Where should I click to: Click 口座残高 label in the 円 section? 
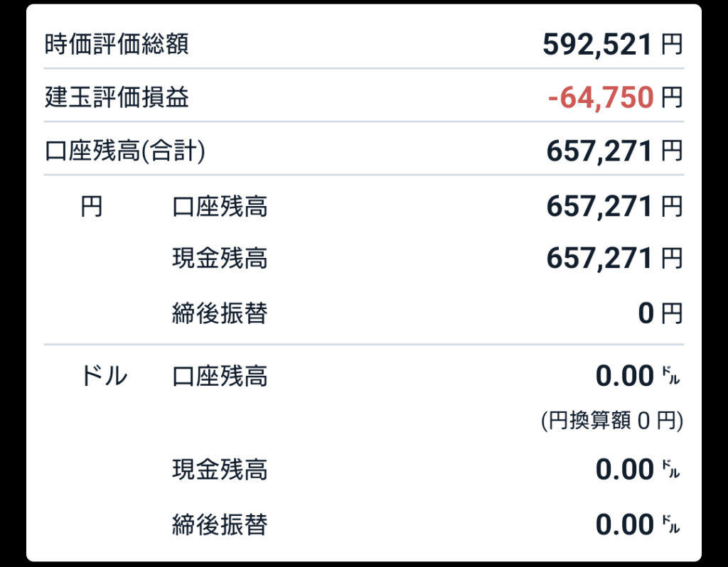[x=220, y=207]
